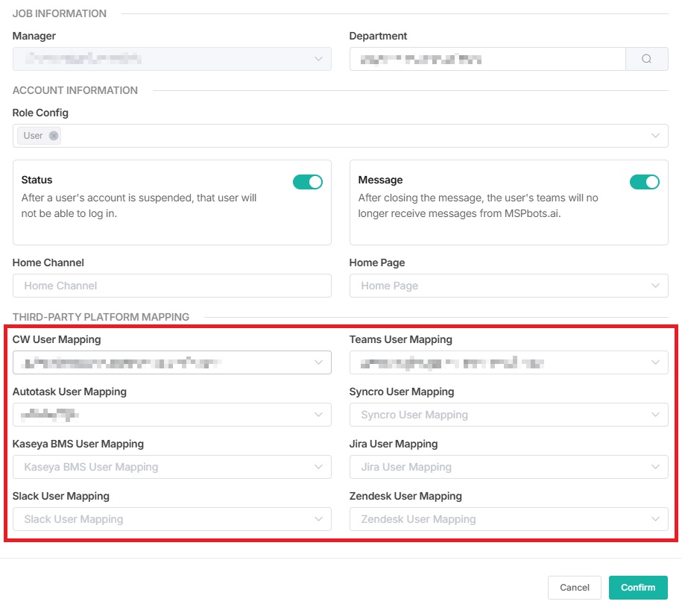
Task: Click the Department text field
Action: tap(487, 59)
